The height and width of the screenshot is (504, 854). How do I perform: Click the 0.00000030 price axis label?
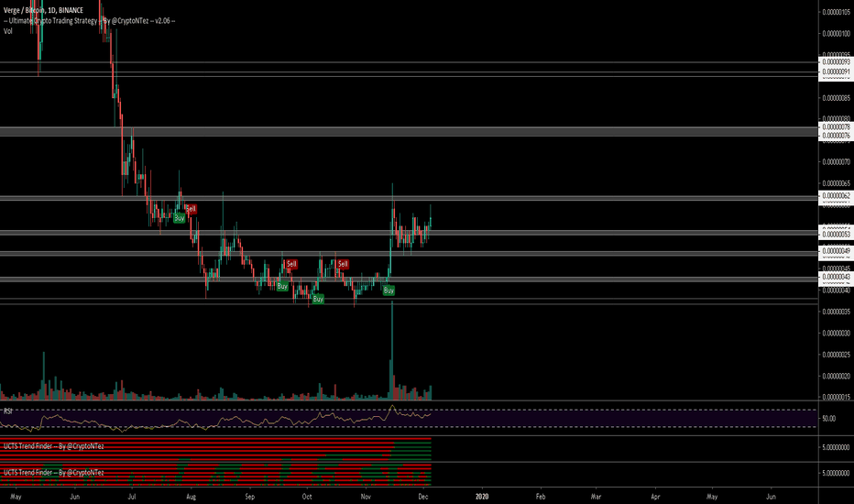coord(836,333)
